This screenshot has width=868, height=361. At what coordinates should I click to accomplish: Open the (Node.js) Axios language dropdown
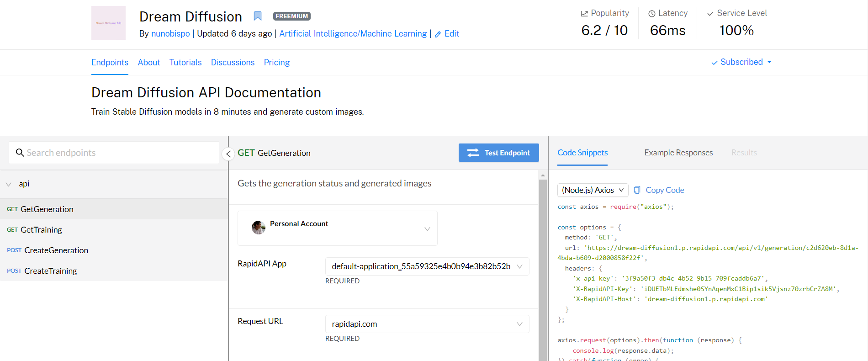593,190
